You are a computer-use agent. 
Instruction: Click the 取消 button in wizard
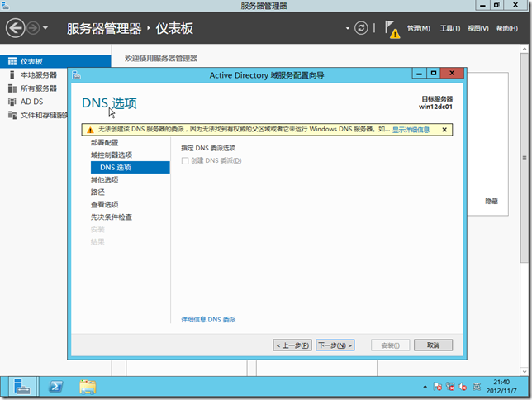tap(433, 345)
